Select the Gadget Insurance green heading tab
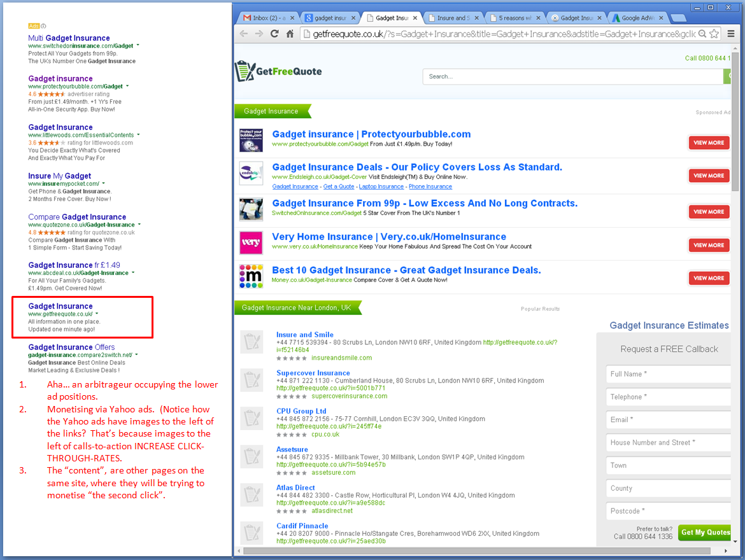745x560 pixels. click(273, 111)
